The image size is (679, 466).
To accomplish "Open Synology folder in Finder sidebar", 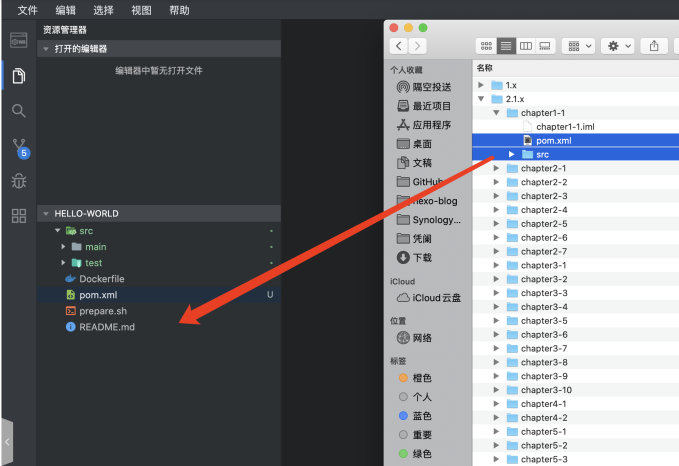I will coord(429,220).
